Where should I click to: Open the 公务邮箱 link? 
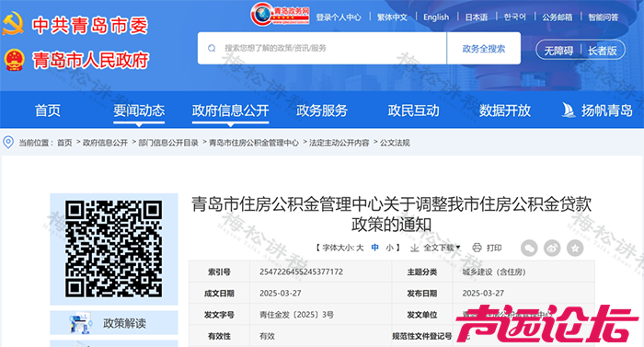coord(557,17)
